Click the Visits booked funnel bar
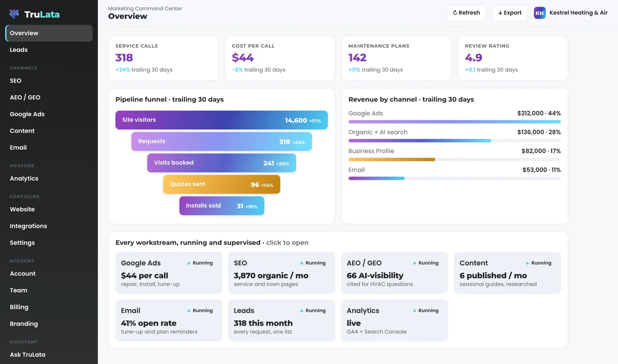The width and height of the screenshot is (618, 364). [x=222, y=163]
